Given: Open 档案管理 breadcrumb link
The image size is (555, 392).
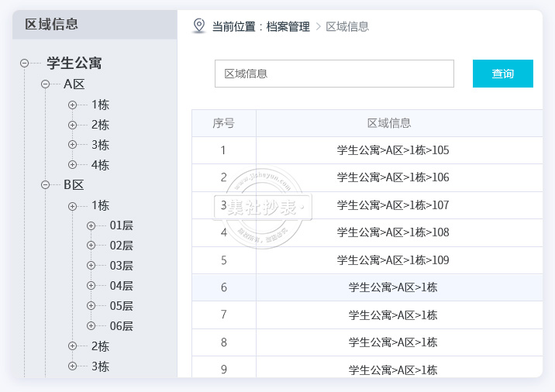Looking at the screenshot, I should click(x=288, y=26).
